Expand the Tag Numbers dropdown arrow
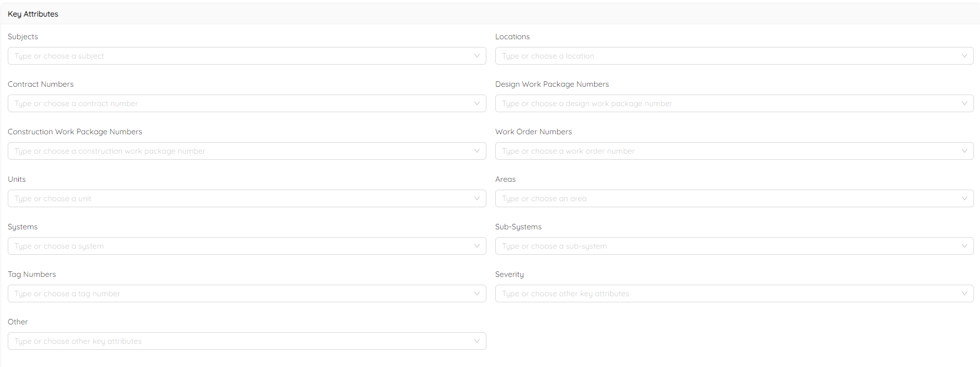Screen dimensions: 980x367 click(477, 293)
